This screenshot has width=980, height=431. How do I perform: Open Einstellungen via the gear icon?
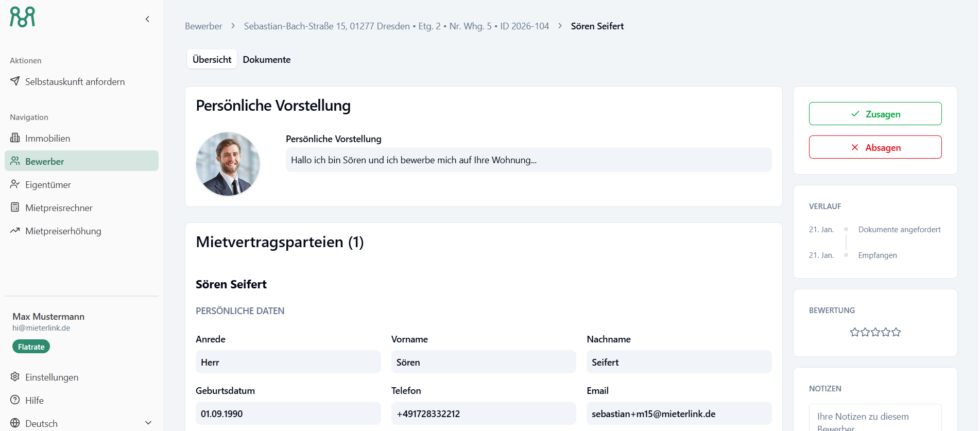[15, 377]
